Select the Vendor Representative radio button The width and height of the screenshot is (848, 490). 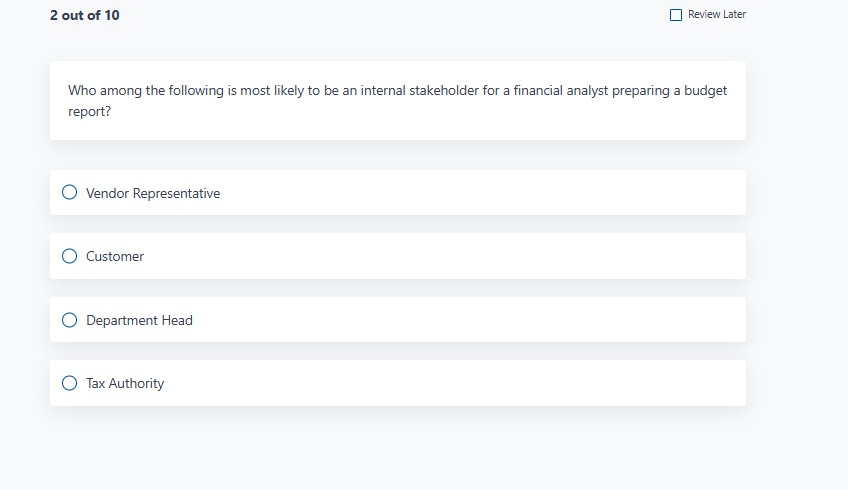(x=69, y=193)
